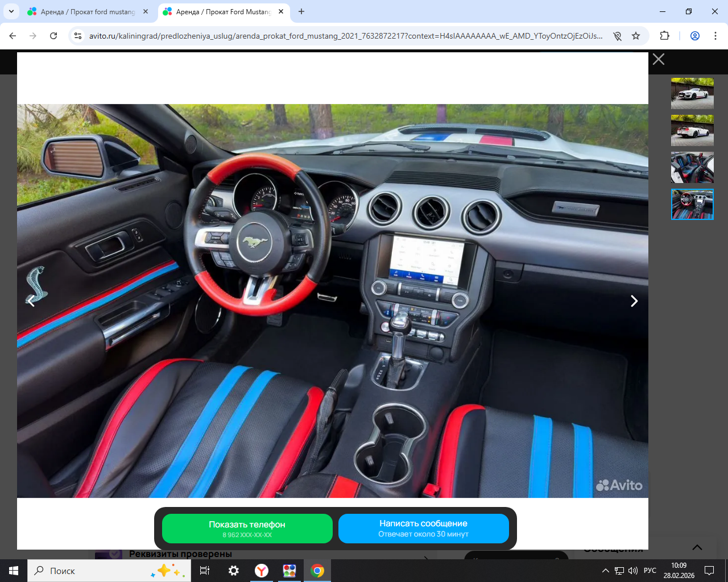Bookmark this page with the star icon
728x582 pixels.
[x=636, y=36]
